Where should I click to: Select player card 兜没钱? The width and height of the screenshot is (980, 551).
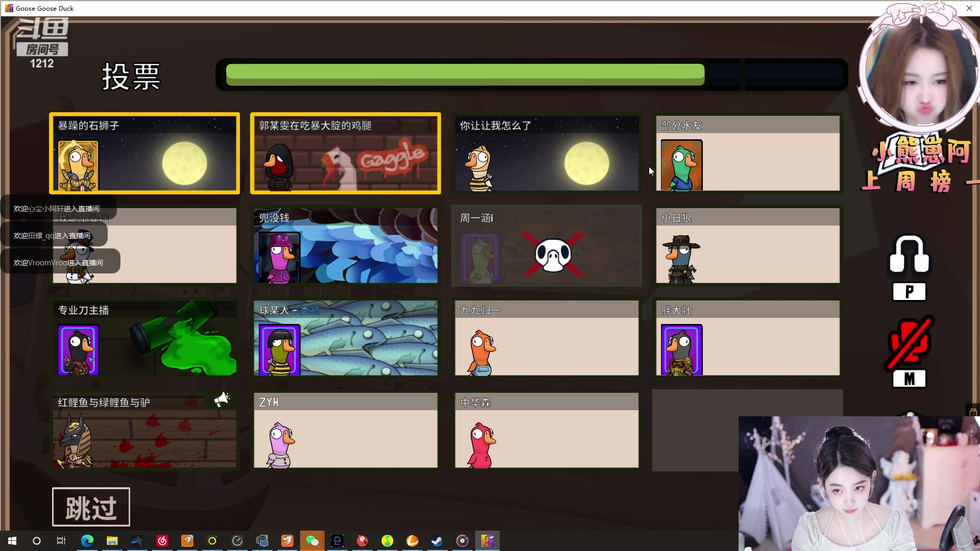346,245
